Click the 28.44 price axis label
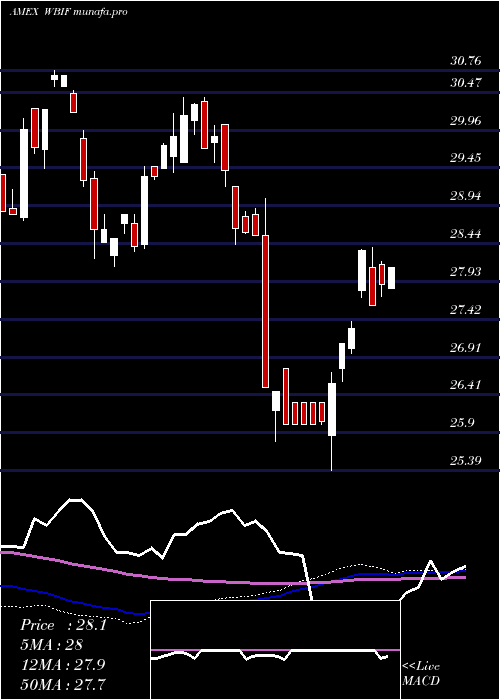The width and height of the screenshot is (500, 700). [466, 233]
